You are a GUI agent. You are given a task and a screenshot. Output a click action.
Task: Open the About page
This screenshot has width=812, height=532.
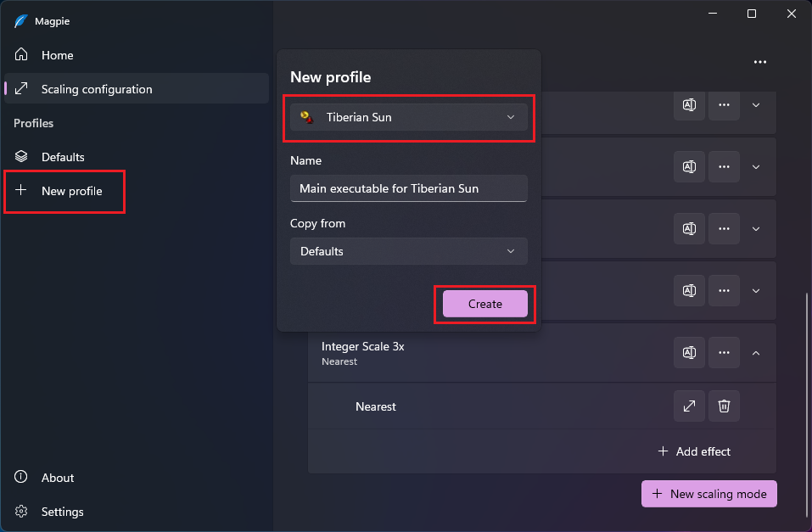point(58,478)
